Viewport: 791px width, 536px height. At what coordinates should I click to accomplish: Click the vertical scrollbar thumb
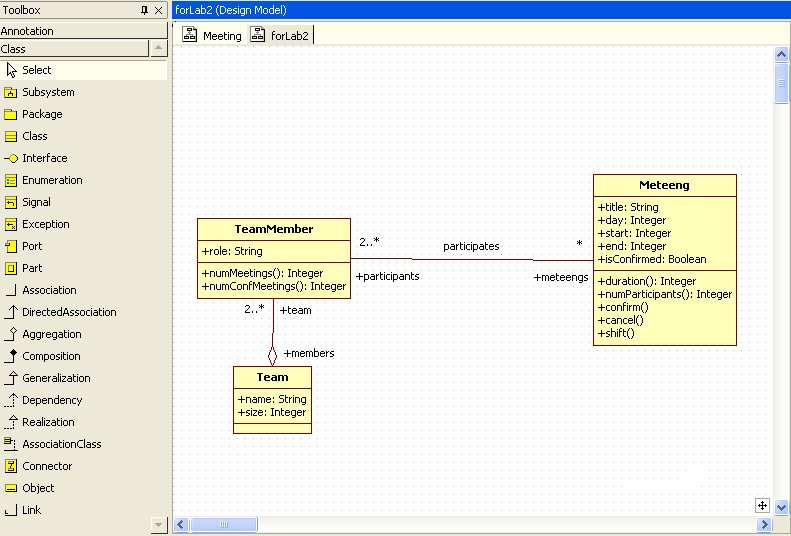[x=781, y=83]
